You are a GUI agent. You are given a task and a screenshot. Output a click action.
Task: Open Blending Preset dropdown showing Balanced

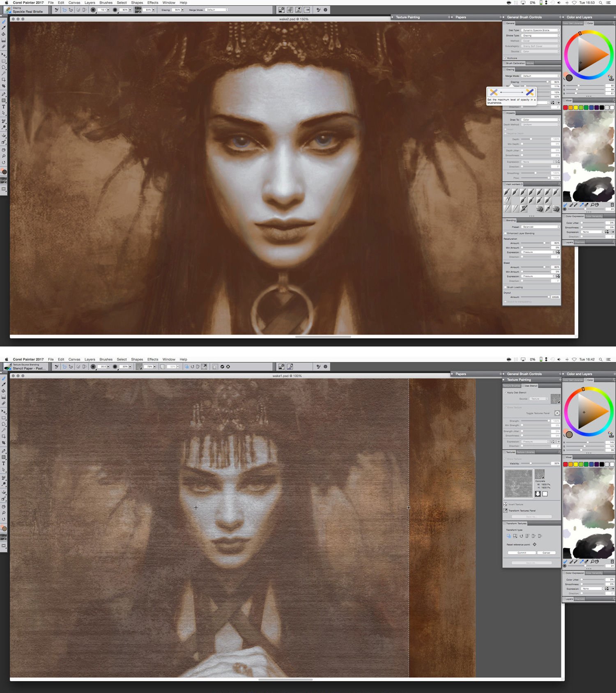(x=540, y=227)
